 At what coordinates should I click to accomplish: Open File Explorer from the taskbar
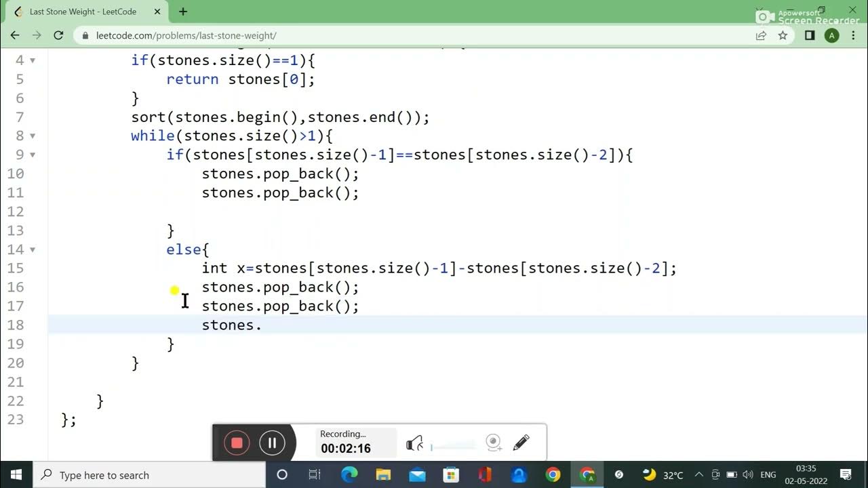point(383,474)
